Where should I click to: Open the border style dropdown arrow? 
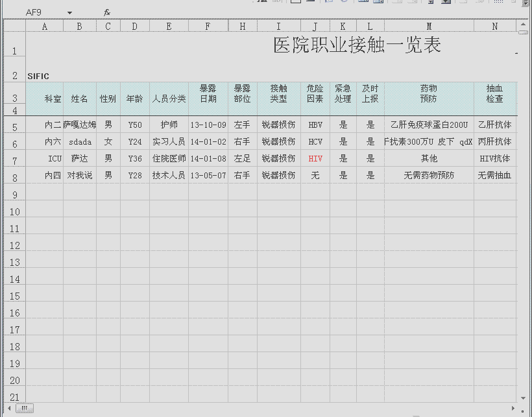302,3
